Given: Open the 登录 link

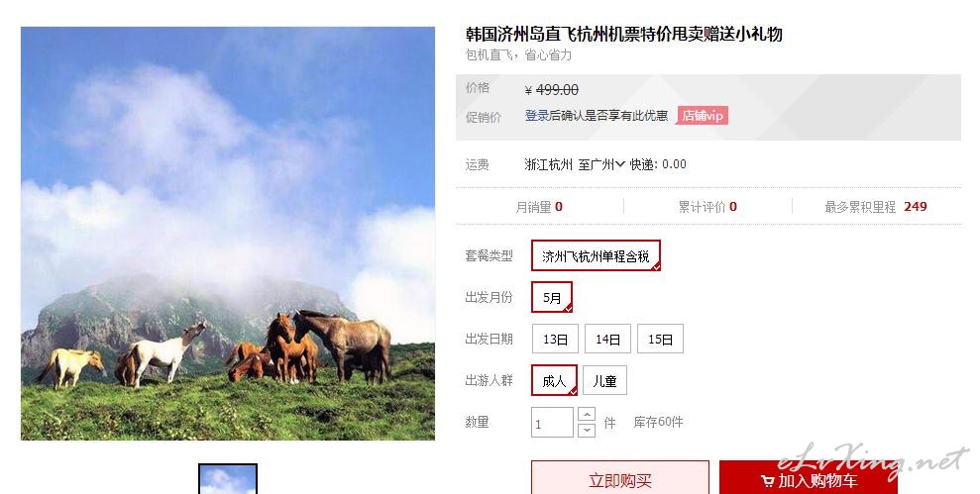Looking at the screenshot, I should pos(536,116).
